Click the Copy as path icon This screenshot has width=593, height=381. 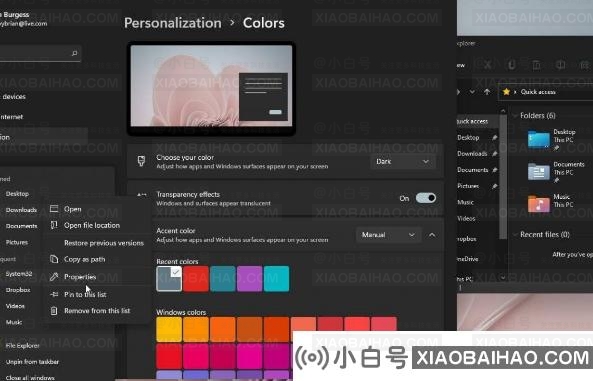click(x=54, y=259)
